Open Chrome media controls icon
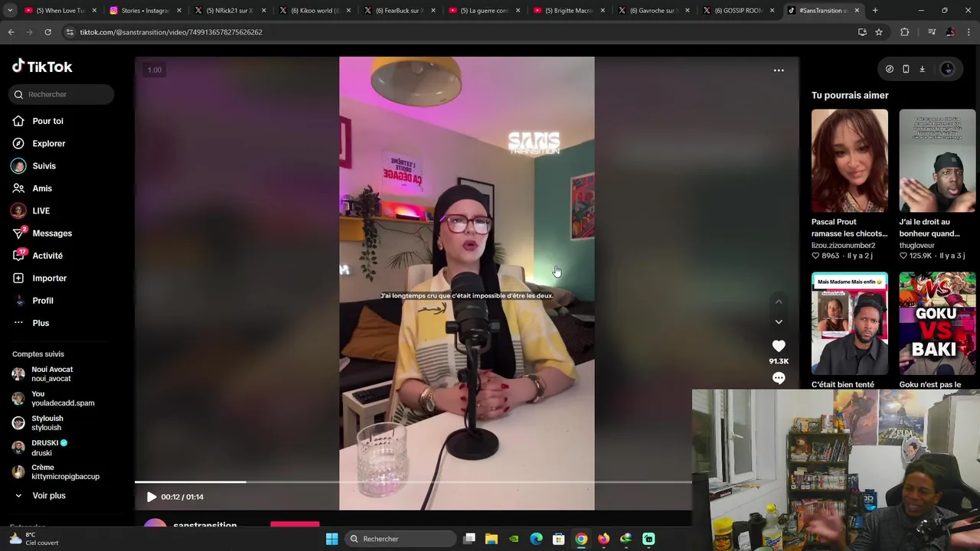 [x=931, y=32]
